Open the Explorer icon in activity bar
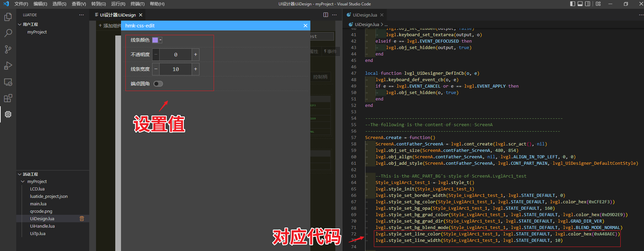The width and height of the screenshot is (644, 251). pos(8,17)
